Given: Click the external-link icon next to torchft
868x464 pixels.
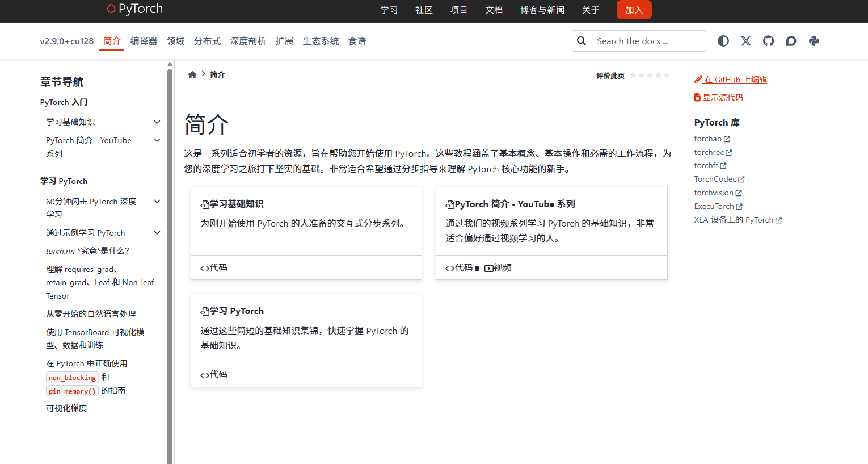Looking at the screenshot, I should 723,166.
